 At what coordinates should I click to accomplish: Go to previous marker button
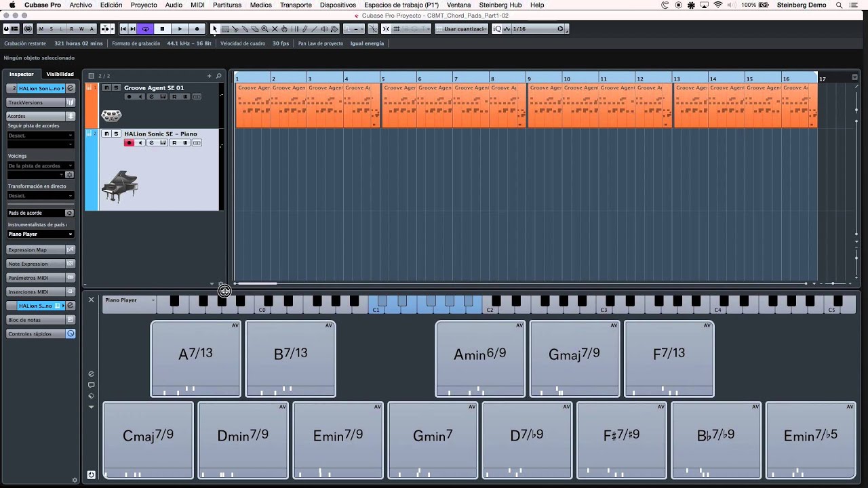coord(123,29)
